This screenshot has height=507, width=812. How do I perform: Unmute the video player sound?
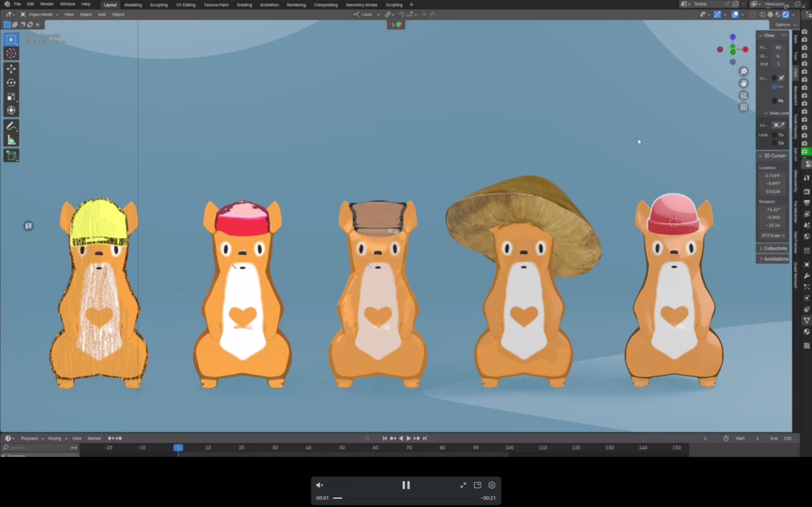320,485
